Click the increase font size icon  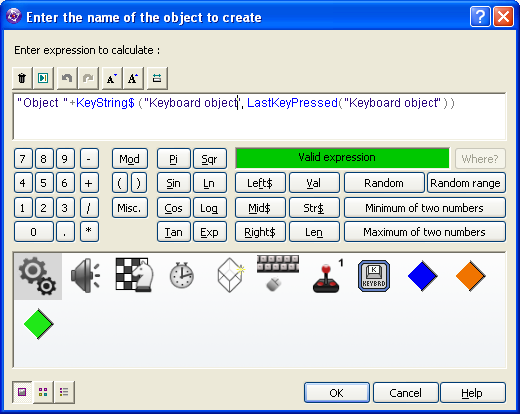click(133, 78)
